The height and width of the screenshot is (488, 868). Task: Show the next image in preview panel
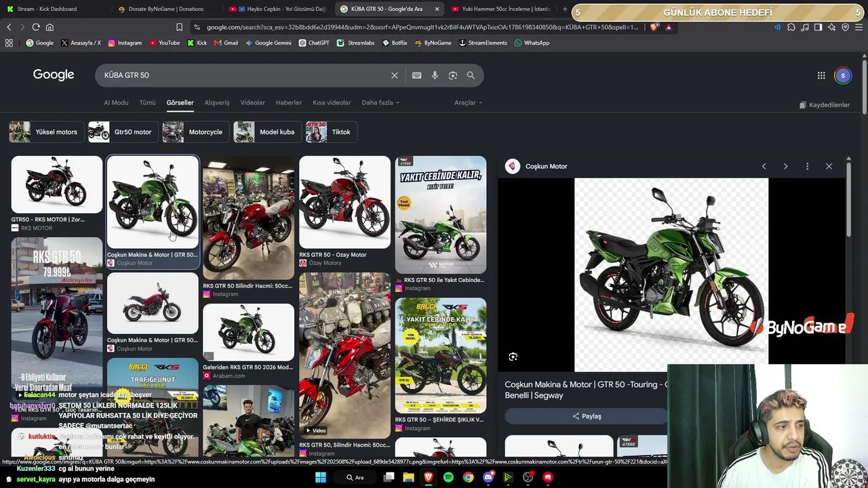coord(785,166)
